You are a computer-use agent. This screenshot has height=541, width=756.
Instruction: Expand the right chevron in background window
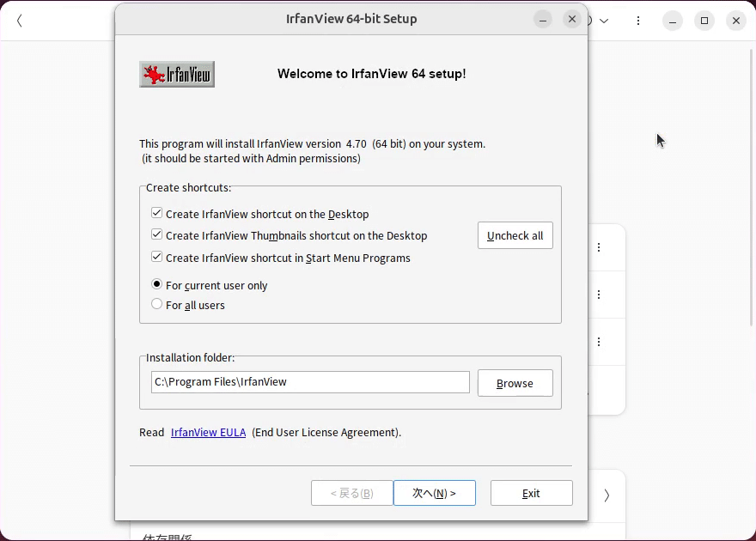tap(607, 495)
